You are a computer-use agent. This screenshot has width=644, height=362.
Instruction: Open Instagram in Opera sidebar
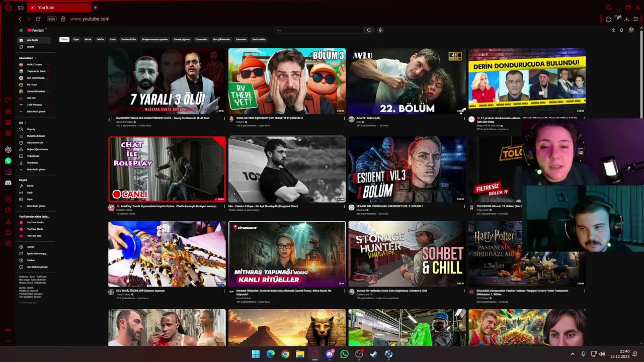pos(8,172)
